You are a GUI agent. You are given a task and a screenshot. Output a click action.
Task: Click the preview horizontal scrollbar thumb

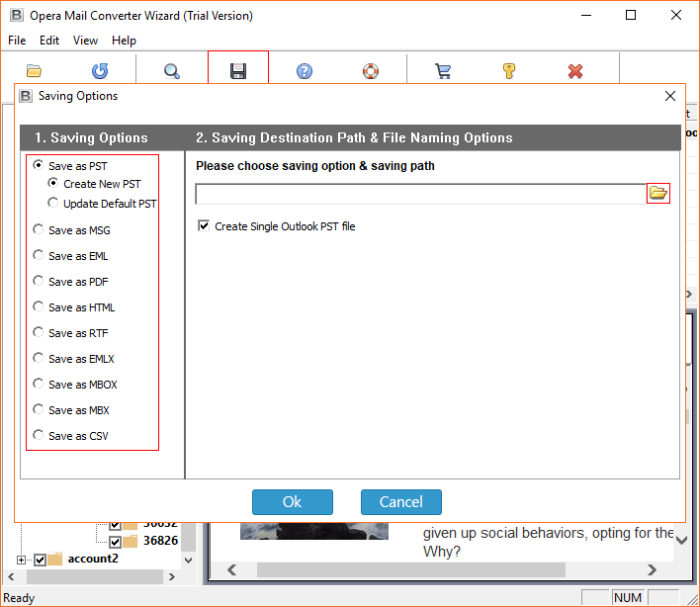(x=411, y=570)
